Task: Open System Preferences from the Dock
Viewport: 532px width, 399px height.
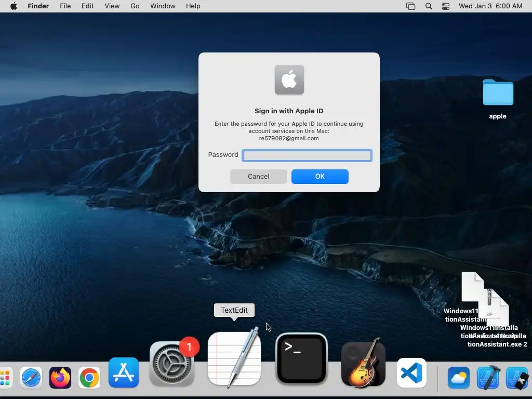Action: [172, 364]
